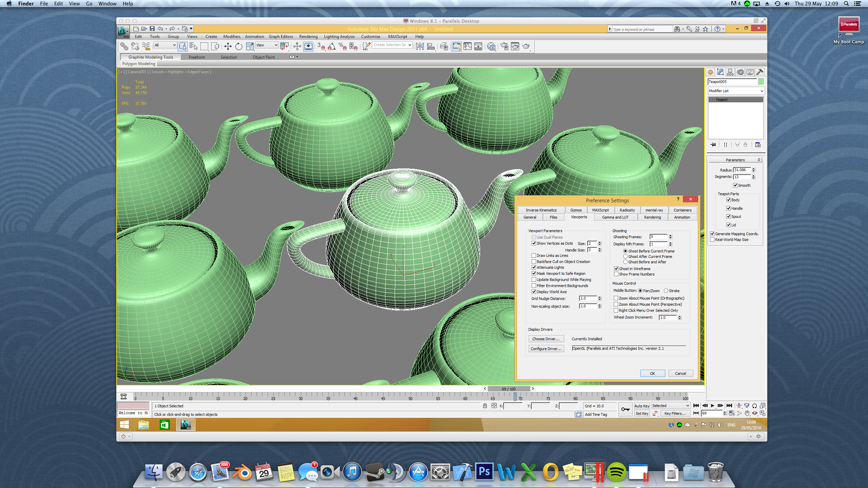Go to End of animation
Viewport: 868px width, 488px height.
729,406
